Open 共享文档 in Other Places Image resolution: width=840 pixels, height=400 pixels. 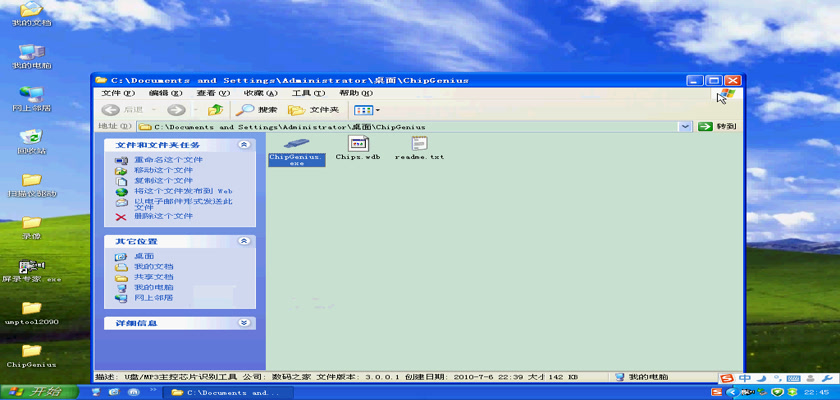click(154, 277)
